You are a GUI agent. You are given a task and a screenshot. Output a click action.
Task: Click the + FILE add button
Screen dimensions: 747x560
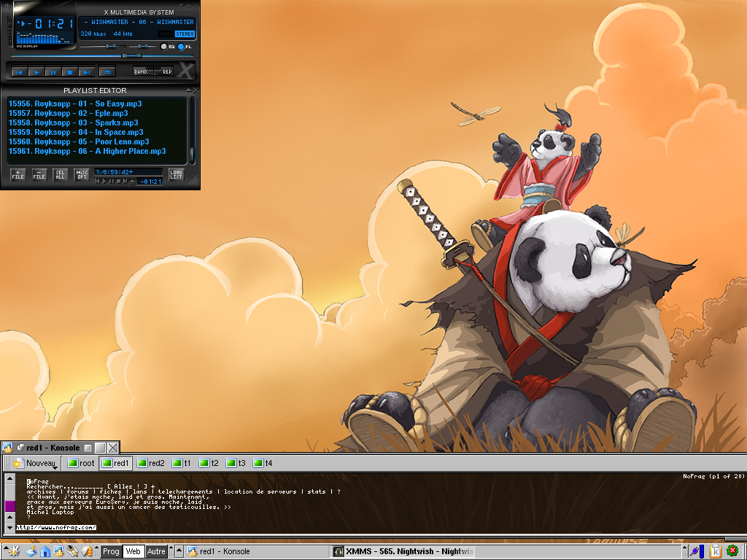(x=18, y=175)
